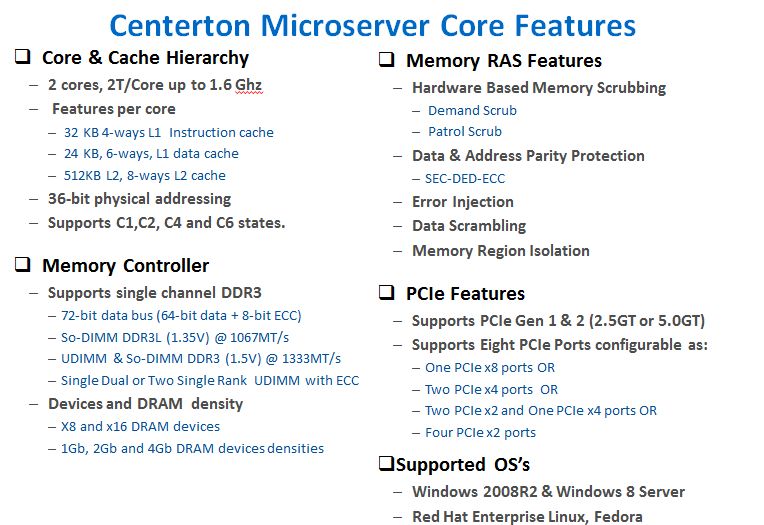This screenshot has height=525, width=764.
Task: Click the Windows 2008R2 & Windows 8 Server line
Action: pos(549,491)
